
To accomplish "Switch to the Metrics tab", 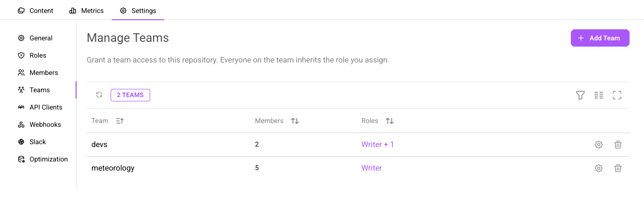I will coord(87,11).
